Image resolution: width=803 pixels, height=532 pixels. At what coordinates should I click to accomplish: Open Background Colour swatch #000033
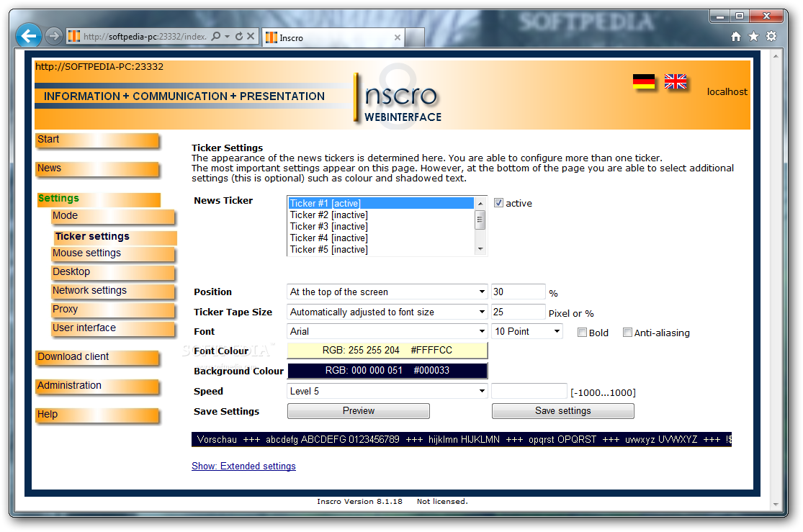[x=387, y=370]
